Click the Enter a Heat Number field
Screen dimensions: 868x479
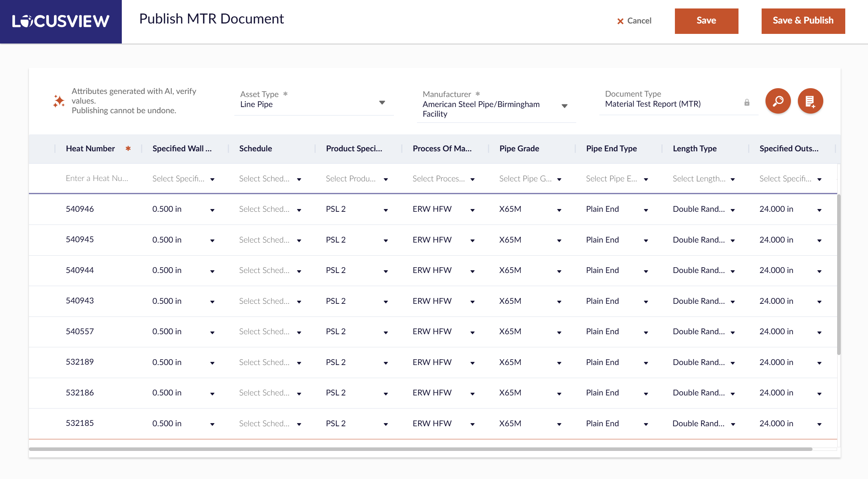97,179
